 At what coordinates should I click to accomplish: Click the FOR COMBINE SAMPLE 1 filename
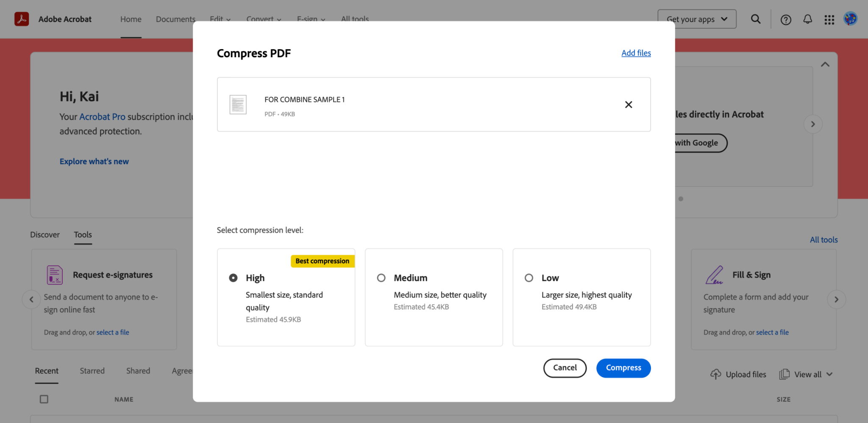pyautogui.click(x=305, y=100)
